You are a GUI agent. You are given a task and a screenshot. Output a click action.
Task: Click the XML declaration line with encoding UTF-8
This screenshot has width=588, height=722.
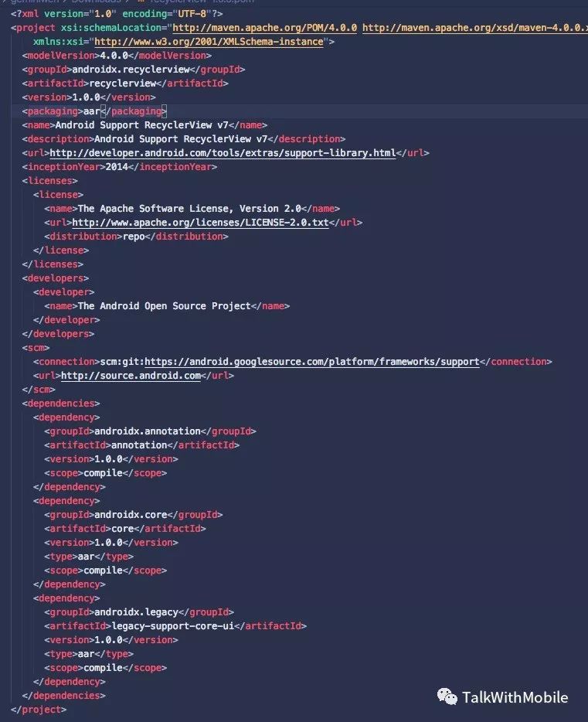pyautogui.click(x=117, y=14)
